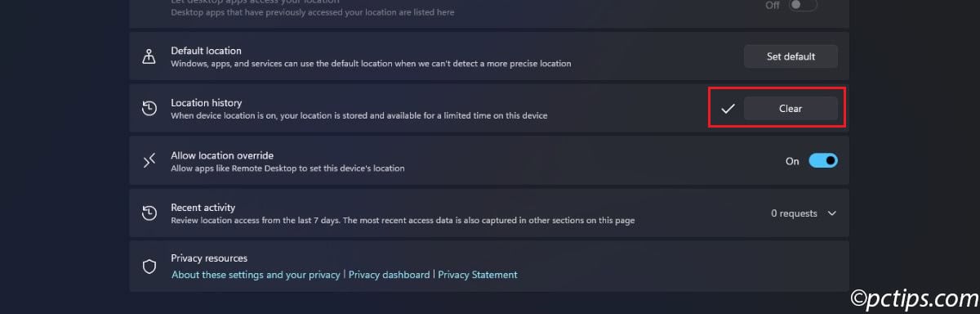980x314 pixels.
Task: Click the Set default button
Action: click(x=791, y=56)
